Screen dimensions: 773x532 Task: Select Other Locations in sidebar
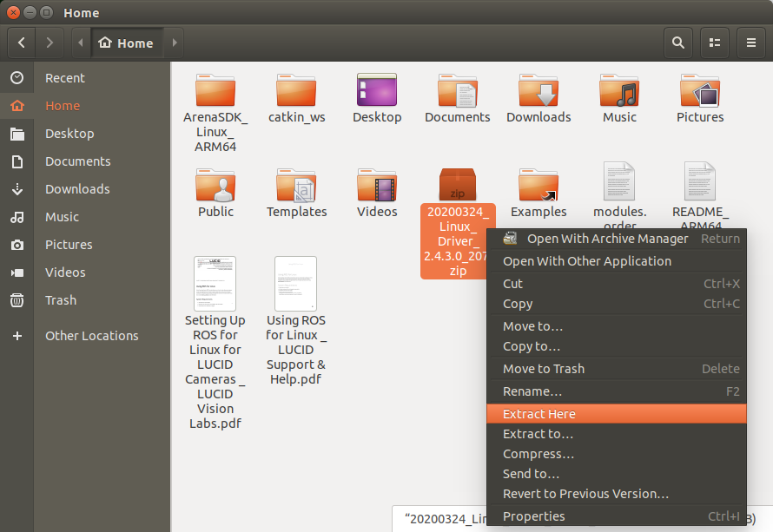tap(91, 336)
